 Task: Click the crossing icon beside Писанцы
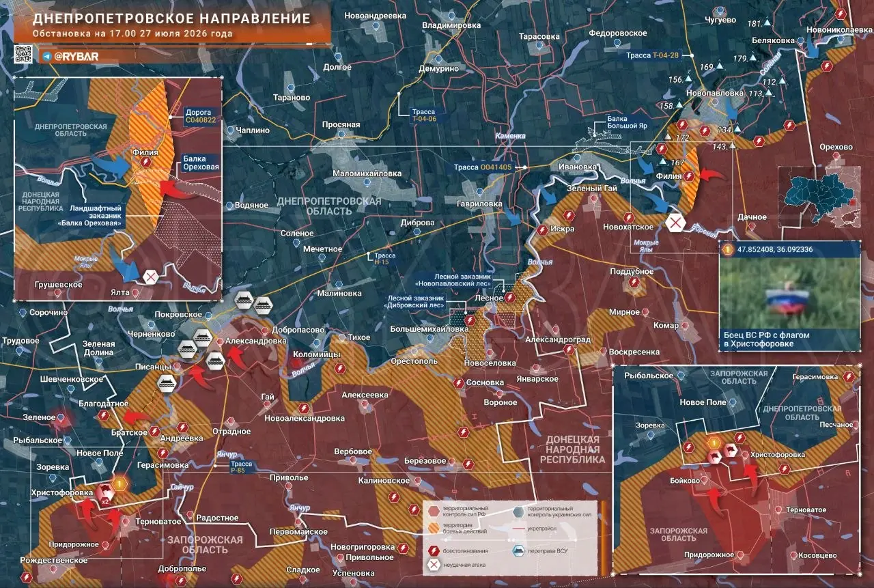pyautogui.click(x=167, y=384)
